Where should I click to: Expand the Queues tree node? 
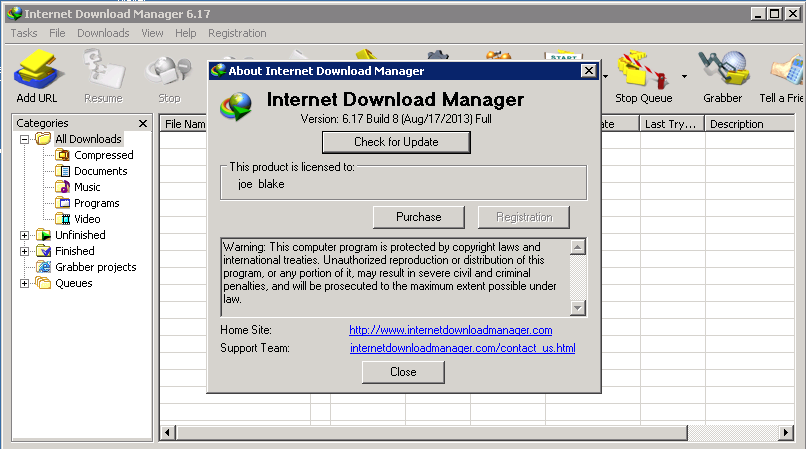[x=24, y=283]
